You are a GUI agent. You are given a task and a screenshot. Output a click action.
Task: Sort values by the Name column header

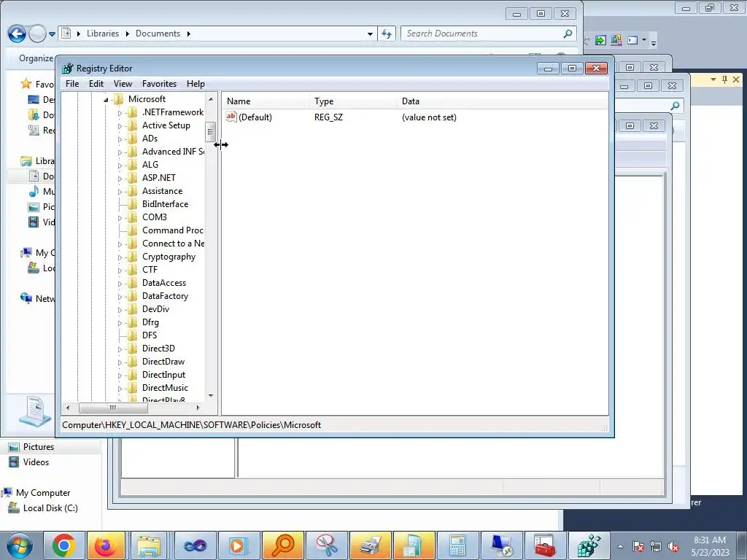pyautogui.click(x=266, y=101)
